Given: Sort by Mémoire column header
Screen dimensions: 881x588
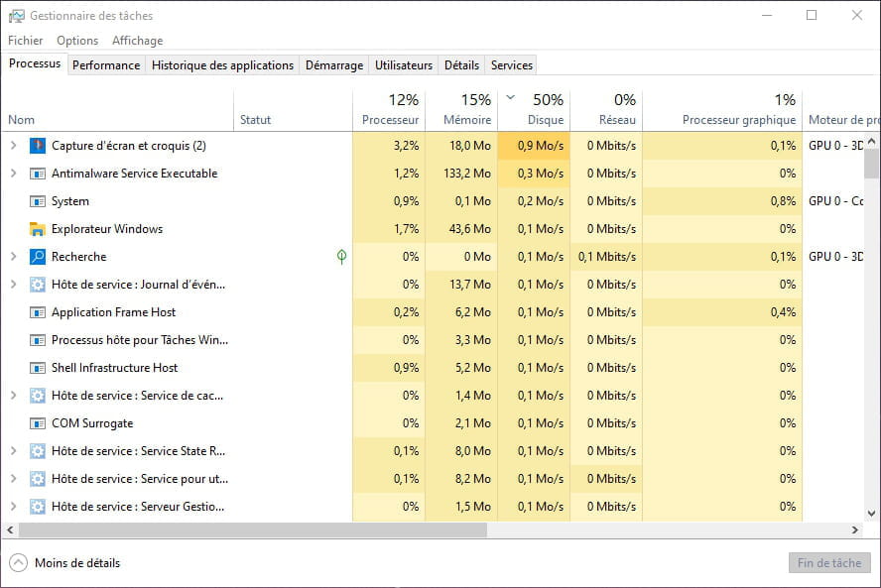Looking at the screenshot, I should [462, 111].
